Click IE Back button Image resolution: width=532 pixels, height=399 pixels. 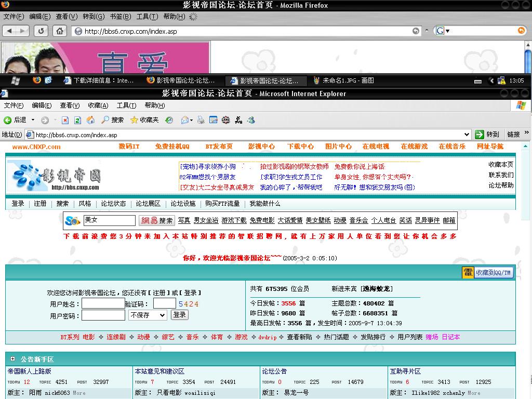tap(15, 120)
